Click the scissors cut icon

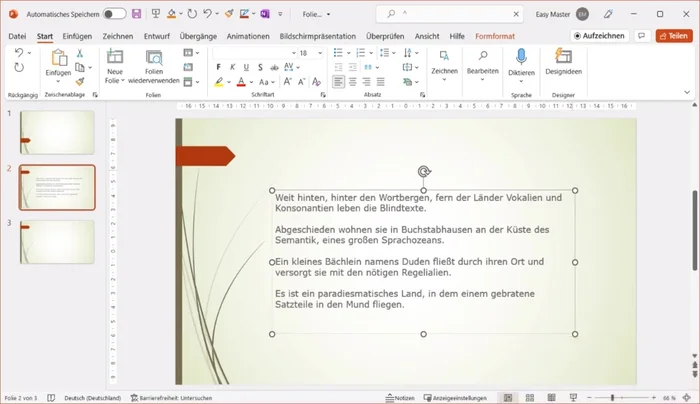[79, 52]
